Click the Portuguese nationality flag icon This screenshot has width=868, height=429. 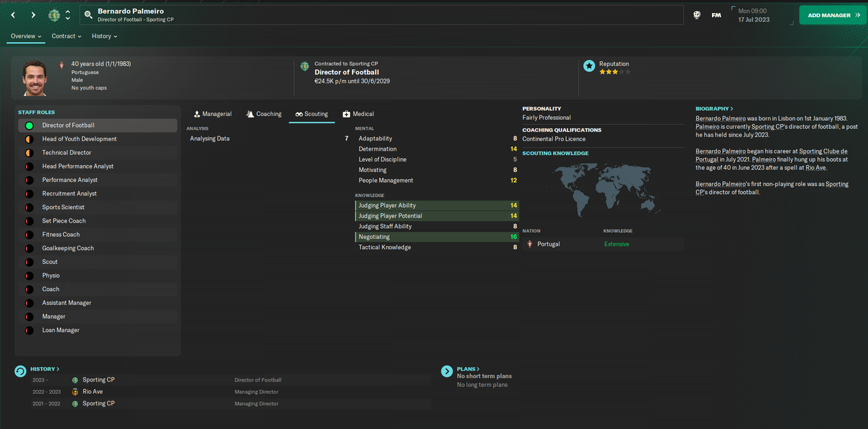coord(63,64)
